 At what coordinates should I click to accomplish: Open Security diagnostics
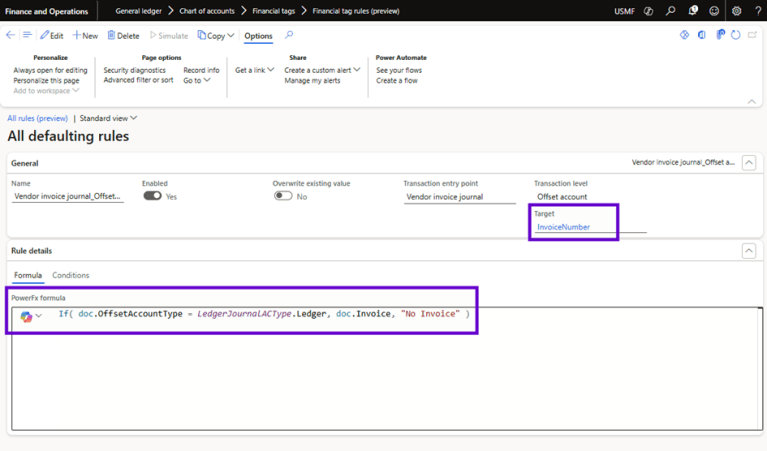tap(135, 70)
